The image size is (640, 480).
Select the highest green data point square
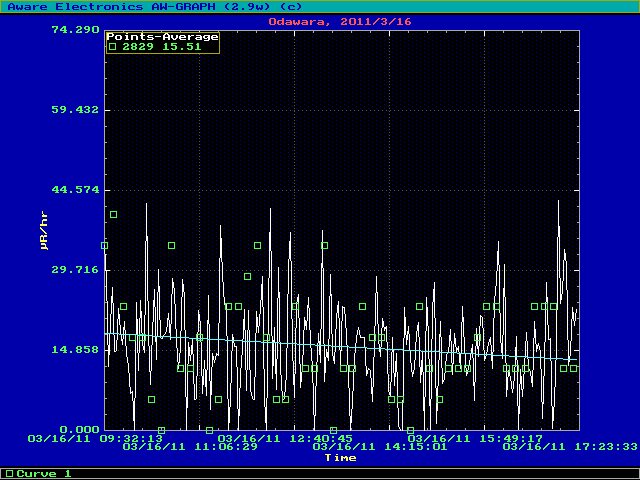click(x=114, y=214)
